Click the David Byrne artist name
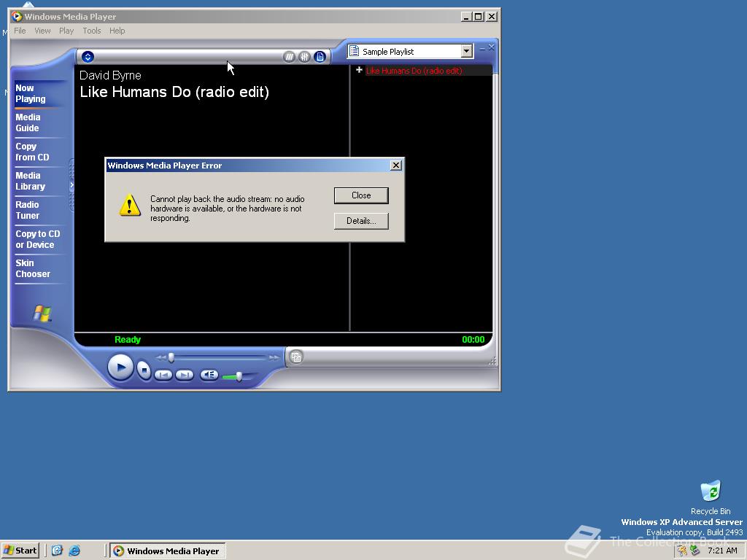Viewport: 747px width, 560px height. point(110,75)
